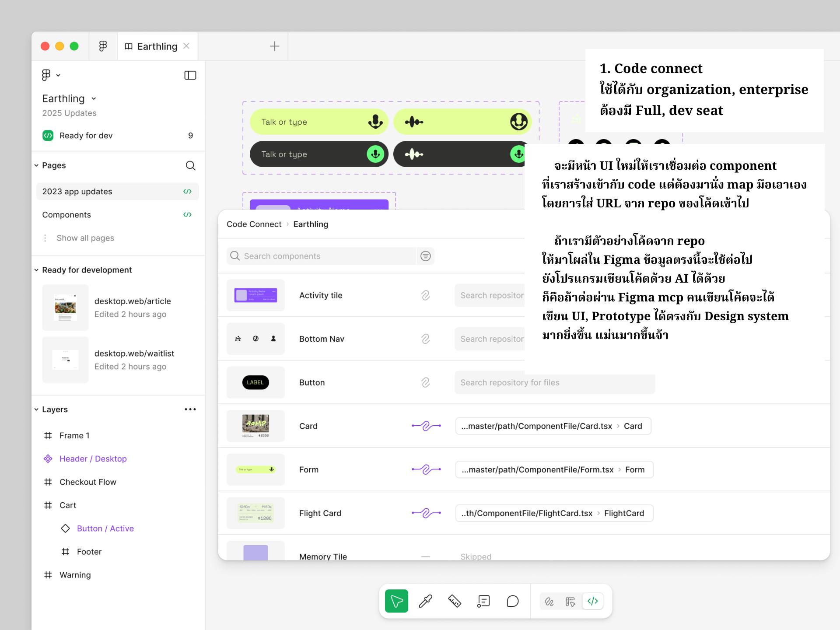Click the dev-ready code icon on Components
The height and width of the screenshot is (630, 840).
point(187,215)
